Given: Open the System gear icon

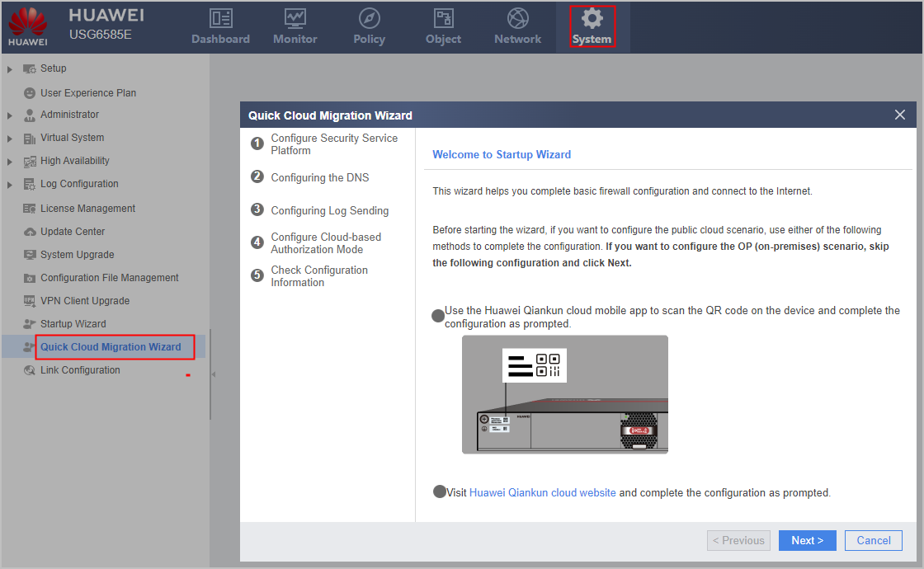Looking at the screenshot, I should pyautogui.click(x=592, y=18).
